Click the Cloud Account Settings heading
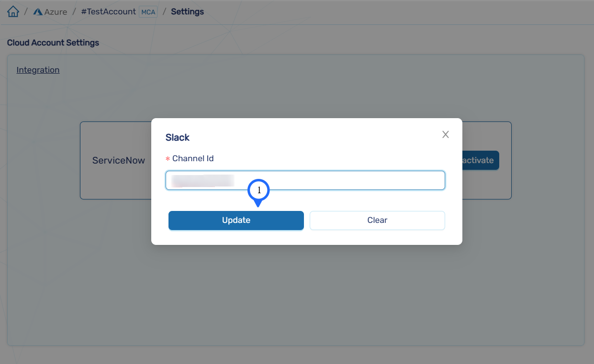The height and width of the screenshot is (364, 594). (x=53, y=43)
